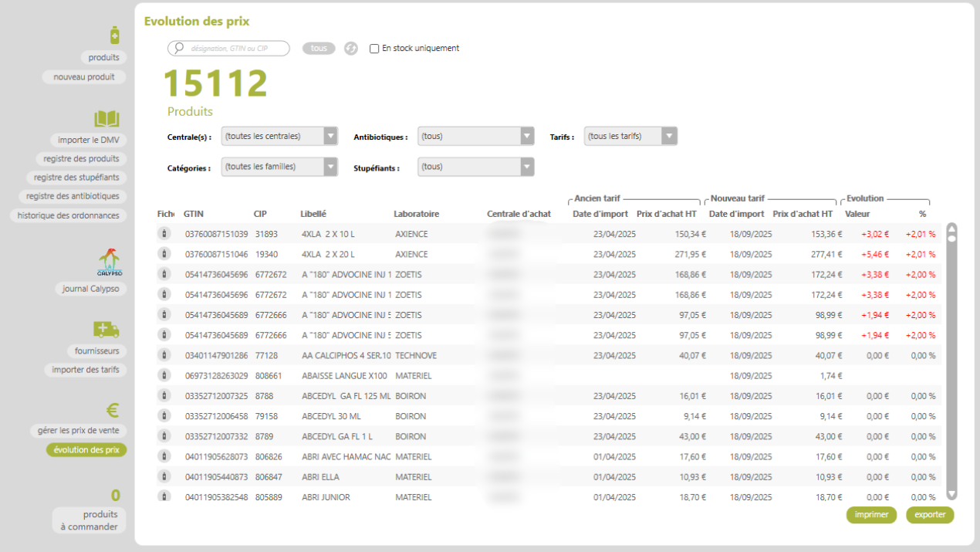The width and height of the screenshot is (980, 552).
Task: Toggle the 'tous' filter pill
Action: 319,49
